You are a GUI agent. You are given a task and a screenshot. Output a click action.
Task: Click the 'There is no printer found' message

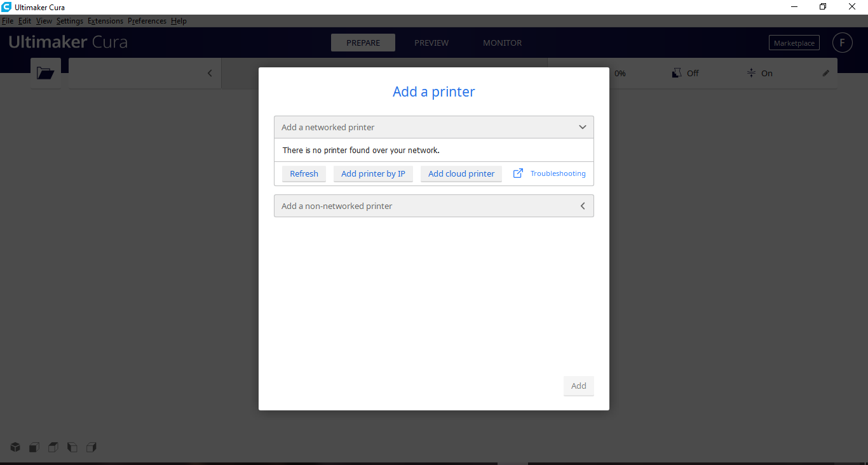[x=361, y=151]
